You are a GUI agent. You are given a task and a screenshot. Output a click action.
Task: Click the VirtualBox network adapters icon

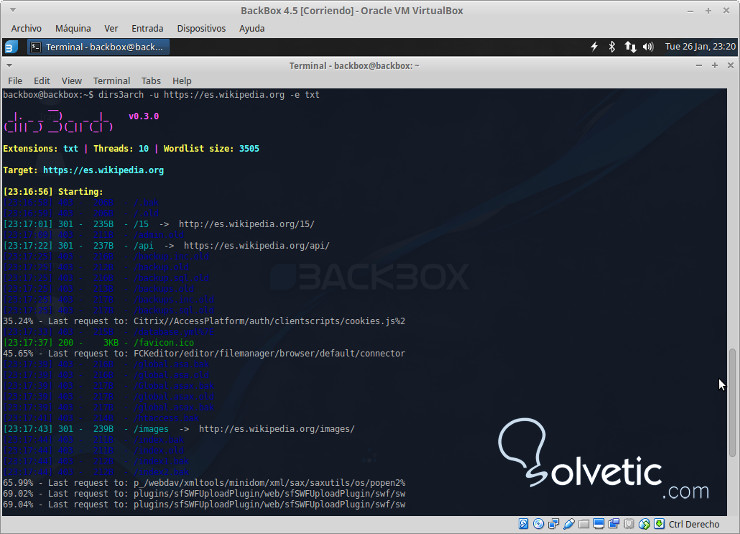click(x=553, y=524)
